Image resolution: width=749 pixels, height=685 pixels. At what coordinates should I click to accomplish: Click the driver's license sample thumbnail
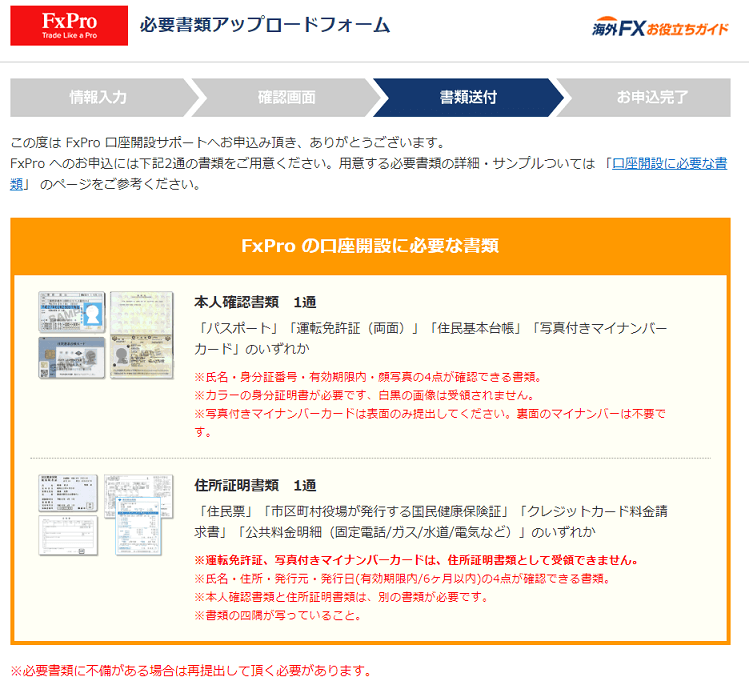click(x=72, y=312)
